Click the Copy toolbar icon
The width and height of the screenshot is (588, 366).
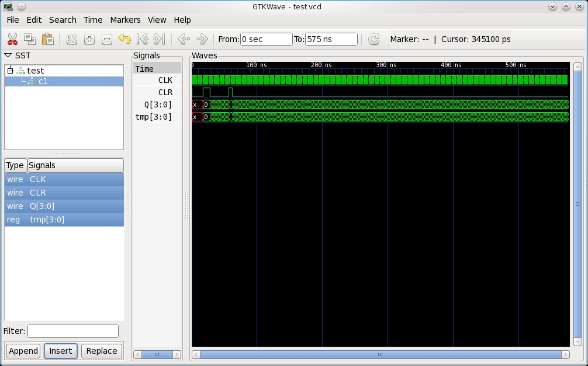[x=30, y=39]
